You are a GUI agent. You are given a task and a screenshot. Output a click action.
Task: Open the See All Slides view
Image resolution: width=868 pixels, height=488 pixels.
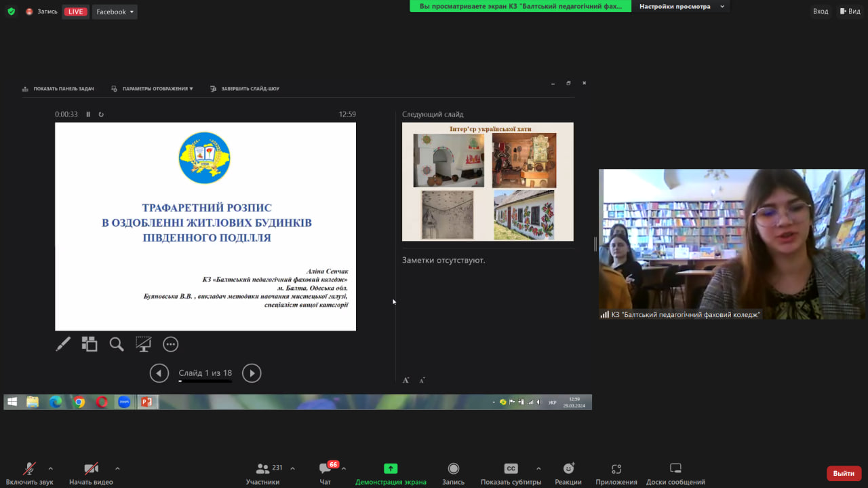pyautogui.click(x=89, y=344)
